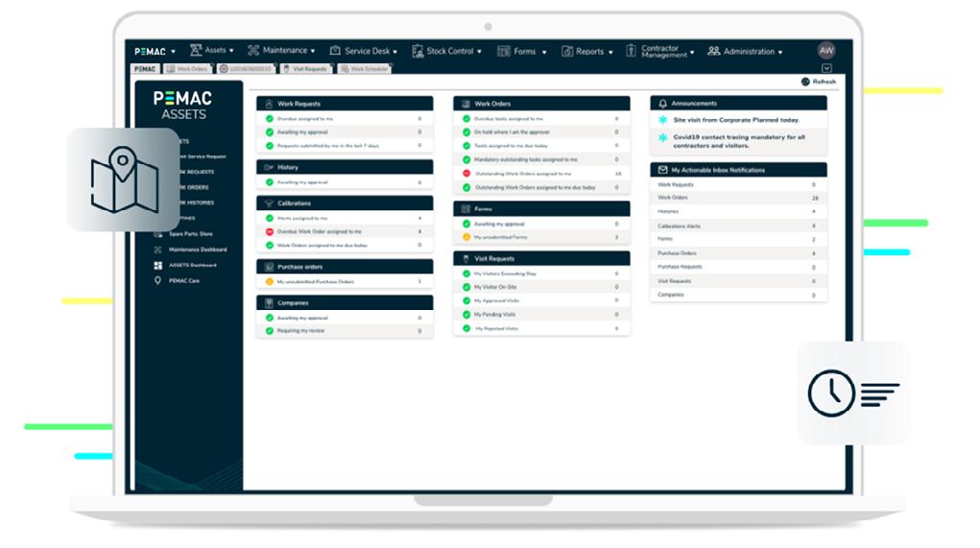The width and height of the screenshot is (980, 548).
Task: Expand the Stock Control dropdown
Action: click(479, 52)
